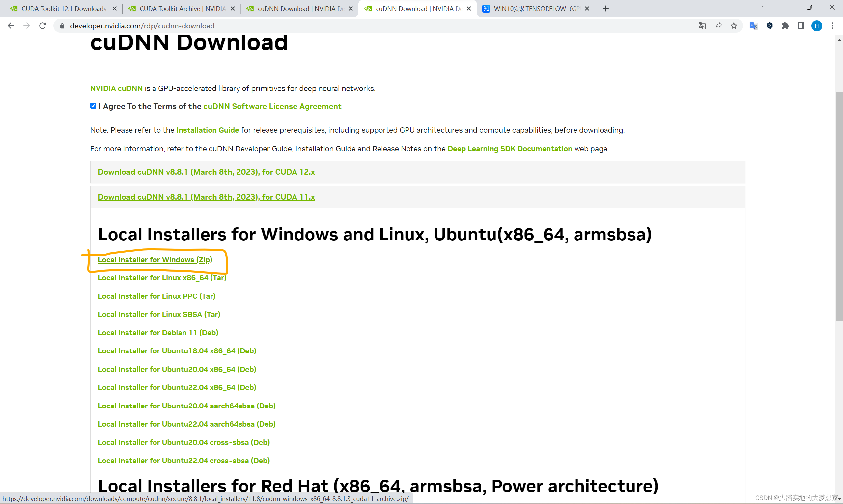Close the WIN10 TENSORFLOW tab
The image size is (843, 504).
click(x=587, y=9)
